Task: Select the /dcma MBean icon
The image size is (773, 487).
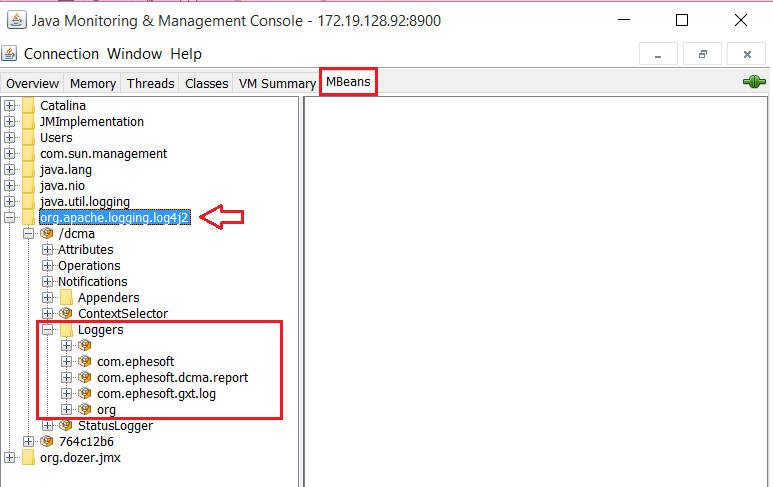Action: pos(47,233)
